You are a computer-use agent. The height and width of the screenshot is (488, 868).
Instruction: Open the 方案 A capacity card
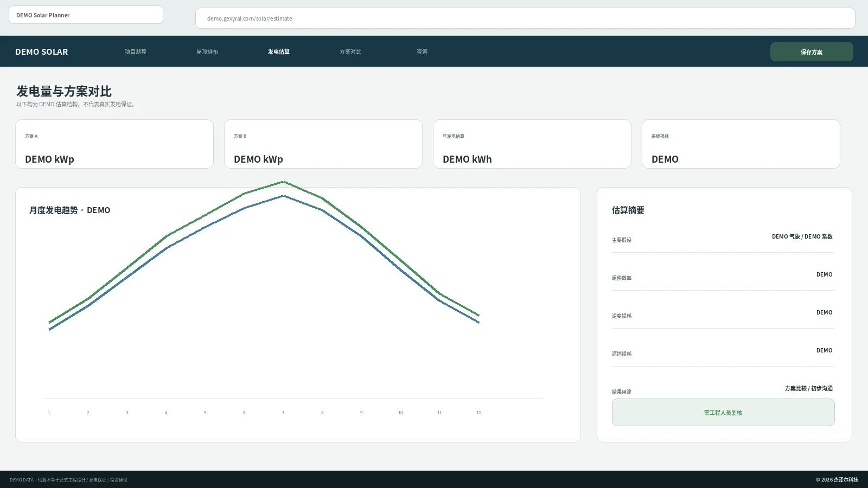click(x=114, y=144)
